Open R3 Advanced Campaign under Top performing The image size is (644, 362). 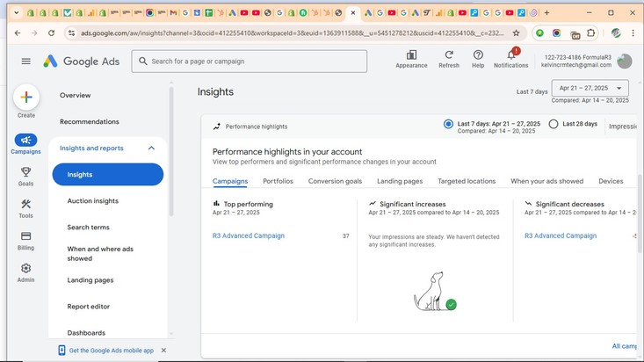(249, 235)
